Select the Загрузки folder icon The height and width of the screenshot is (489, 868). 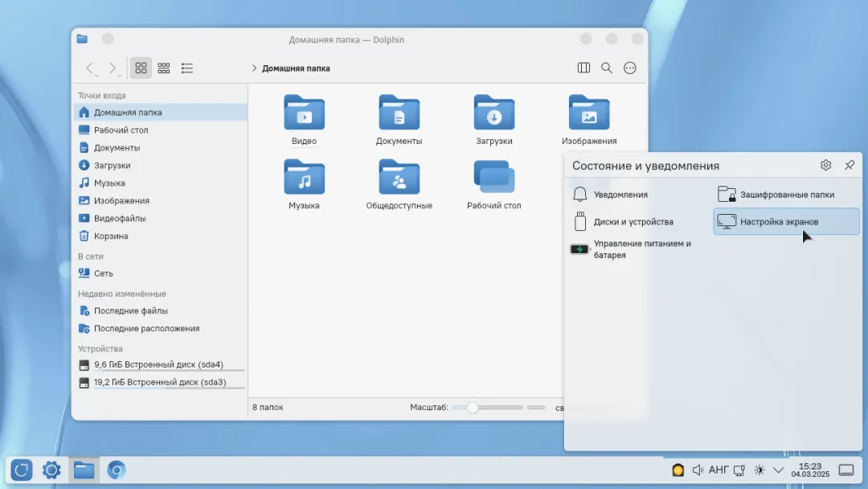pos(493,113)
